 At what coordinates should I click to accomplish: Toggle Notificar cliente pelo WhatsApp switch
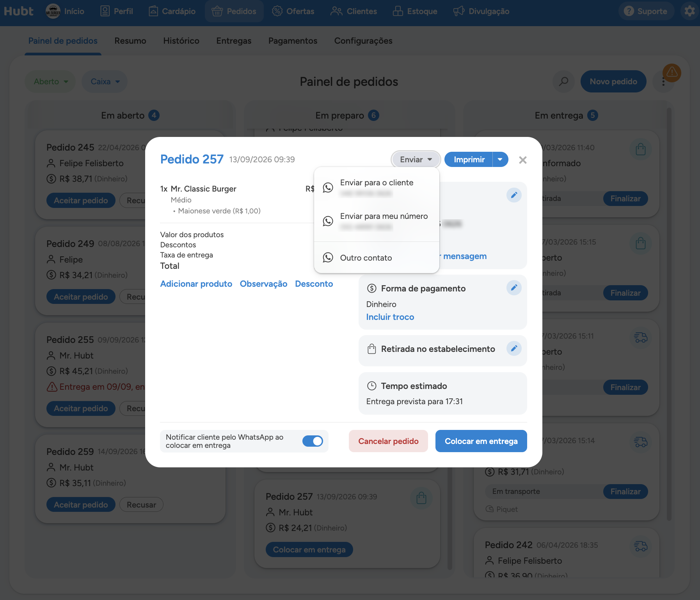tap(313, 441)
